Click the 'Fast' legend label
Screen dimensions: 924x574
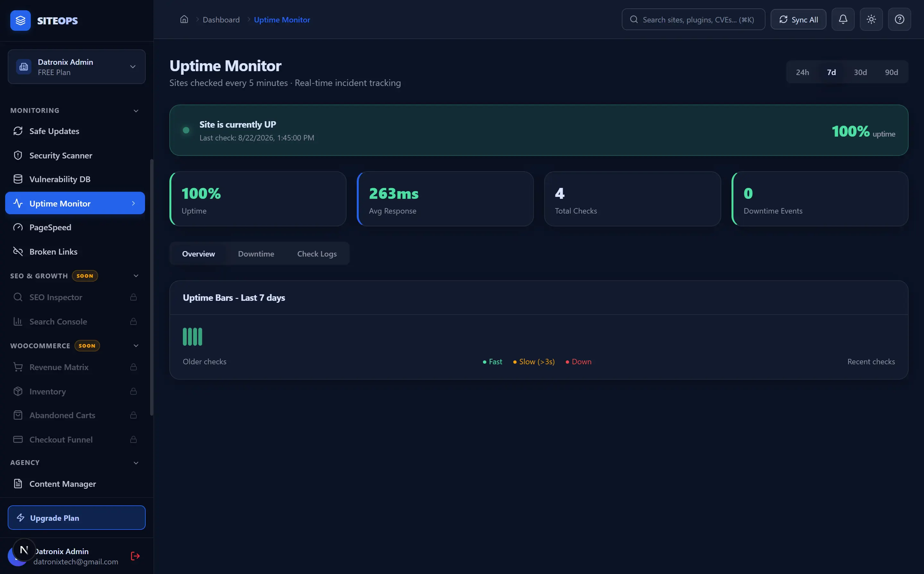[495, 362]
